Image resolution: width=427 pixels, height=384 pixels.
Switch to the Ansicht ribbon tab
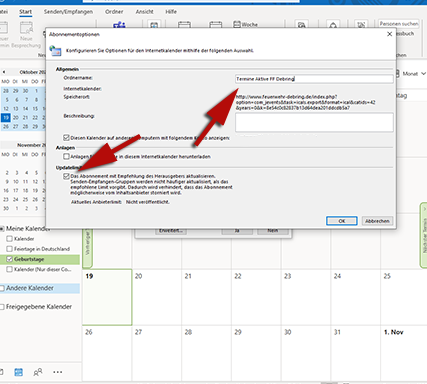pyautogui.click(x=144, y=12)
